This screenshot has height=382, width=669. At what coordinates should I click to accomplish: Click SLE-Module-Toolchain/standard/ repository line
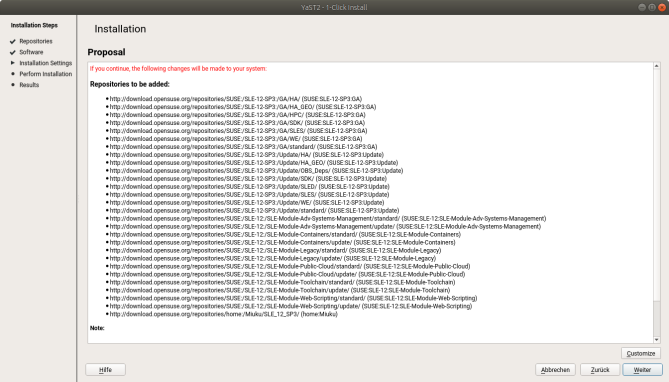click(x=282, y=282)
